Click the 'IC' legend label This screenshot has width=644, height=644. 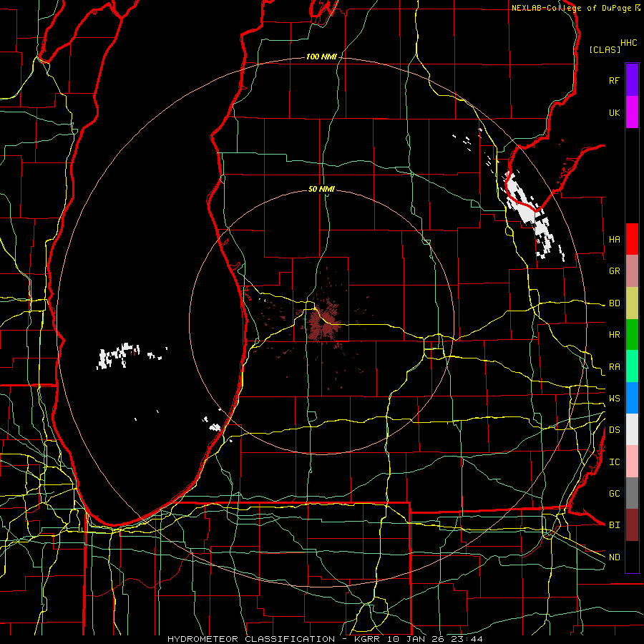(x=614, y=462)
